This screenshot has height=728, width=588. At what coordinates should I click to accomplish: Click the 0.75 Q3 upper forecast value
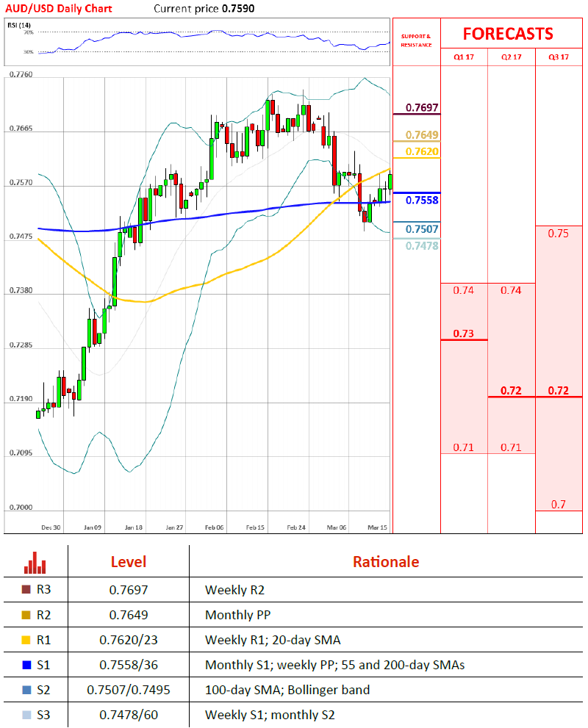pyautogui.click(x=559, y=234)
